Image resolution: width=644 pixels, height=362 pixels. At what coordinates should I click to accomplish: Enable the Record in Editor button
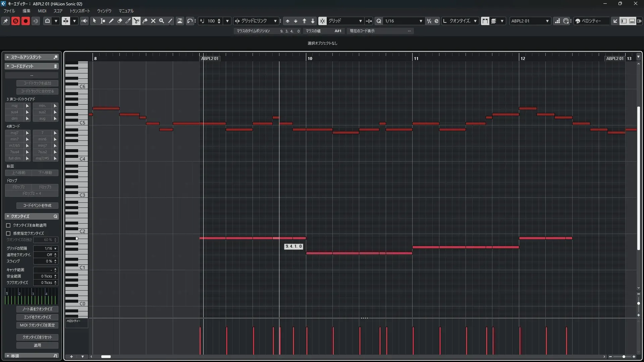pos(25,21)
